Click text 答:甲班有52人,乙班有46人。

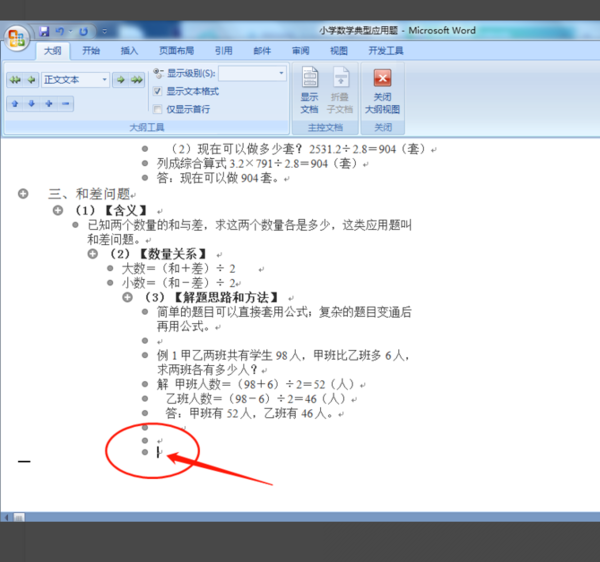tap(249, 413)
